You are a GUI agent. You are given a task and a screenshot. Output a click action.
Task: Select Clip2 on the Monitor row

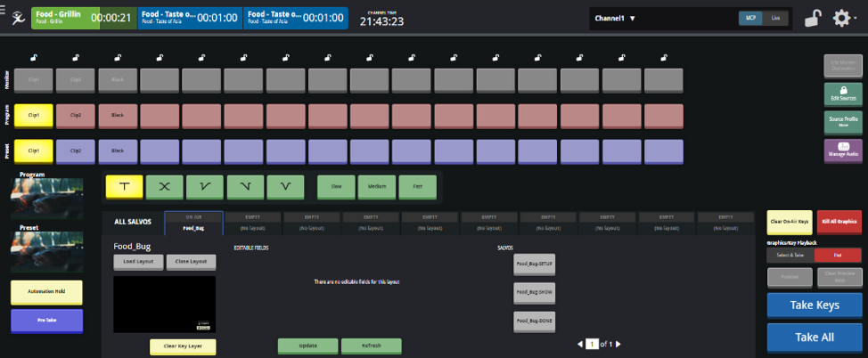click(x=75, y=80)
